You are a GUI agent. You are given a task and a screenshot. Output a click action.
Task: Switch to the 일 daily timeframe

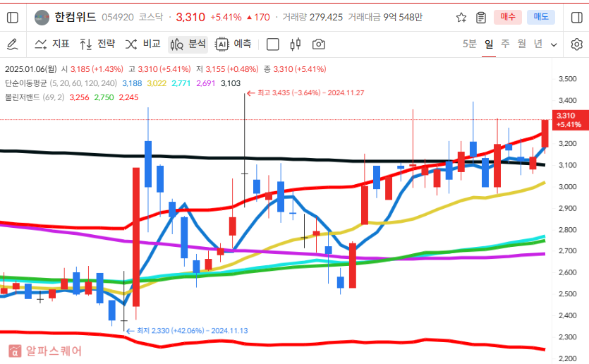tap(489, 44)
